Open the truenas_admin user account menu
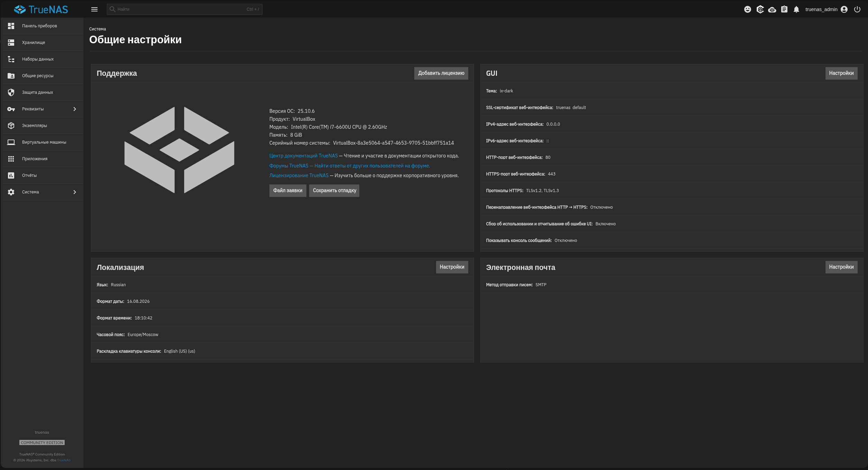This screenshot has height=470, width=868. pos(826,9)
